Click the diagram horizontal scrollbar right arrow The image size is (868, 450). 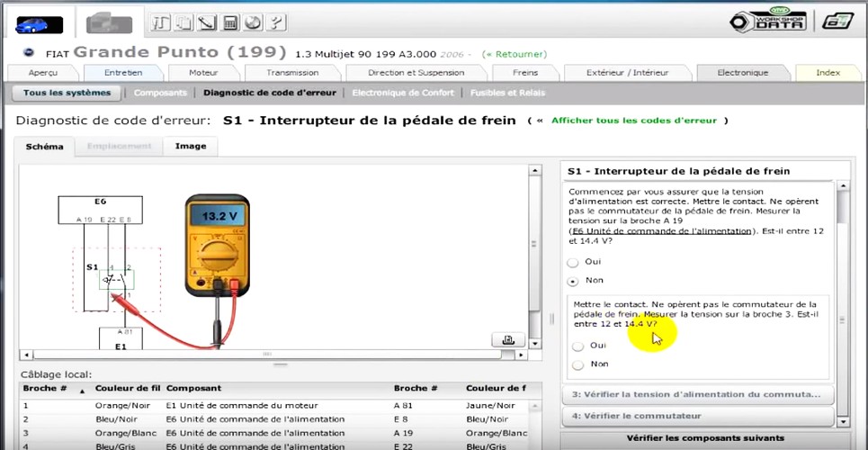[x=519, y=354]
